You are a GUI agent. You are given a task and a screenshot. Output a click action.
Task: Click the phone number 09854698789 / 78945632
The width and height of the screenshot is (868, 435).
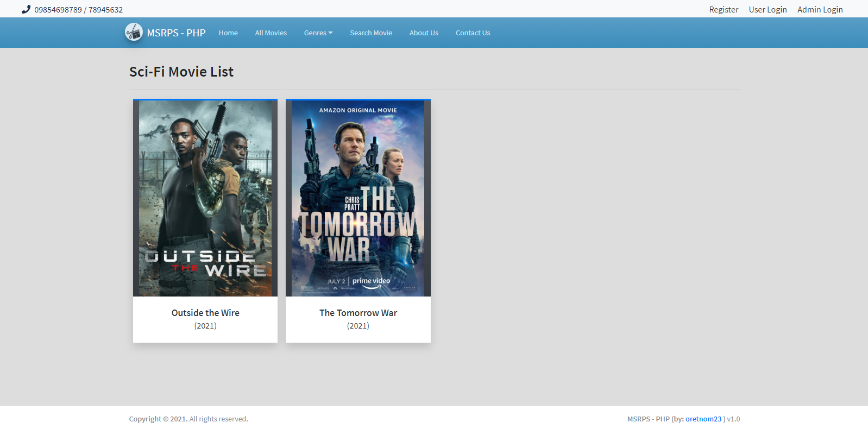click(79, 10)
